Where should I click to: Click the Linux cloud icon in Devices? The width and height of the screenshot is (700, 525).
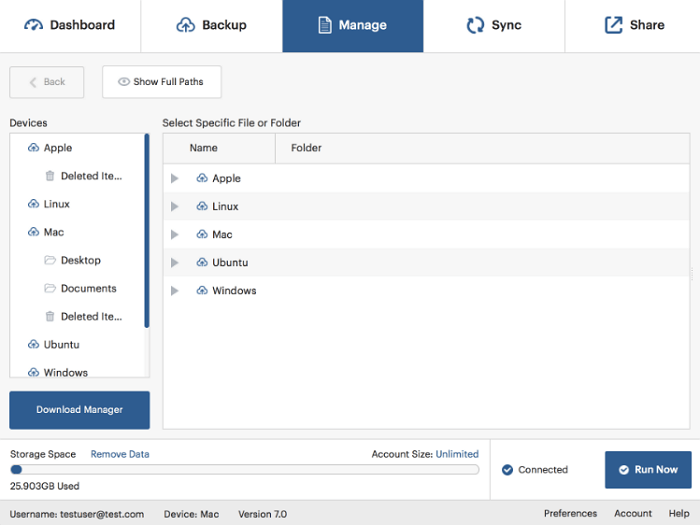click(33, 204)
